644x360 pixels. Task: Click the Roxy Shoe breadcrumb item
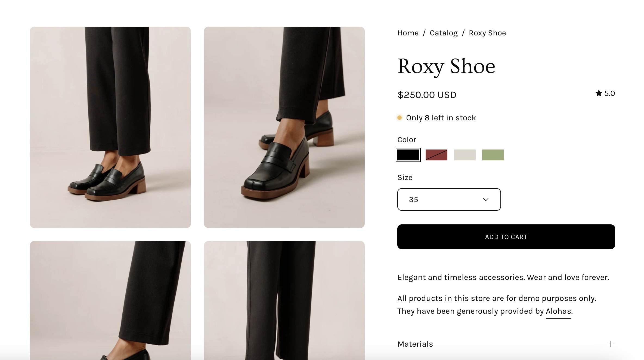pos(487,33)
